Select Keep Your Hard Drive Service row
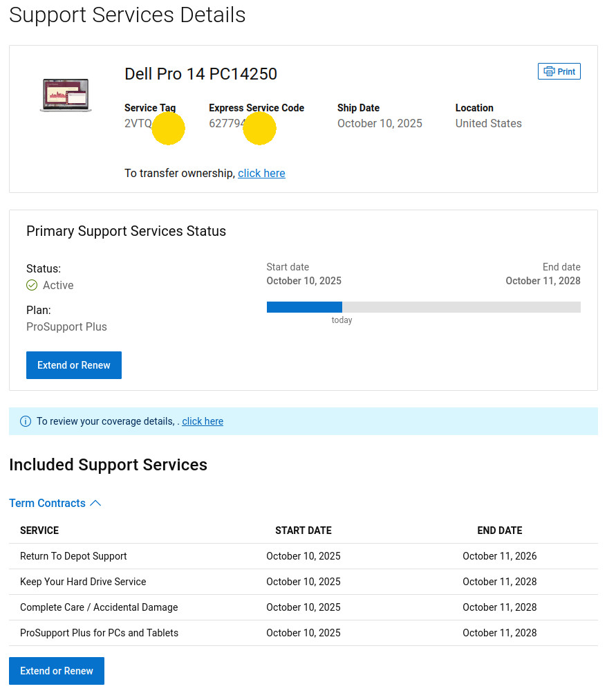This screenshot has height=691, width=616. click(x=303, y=582)
